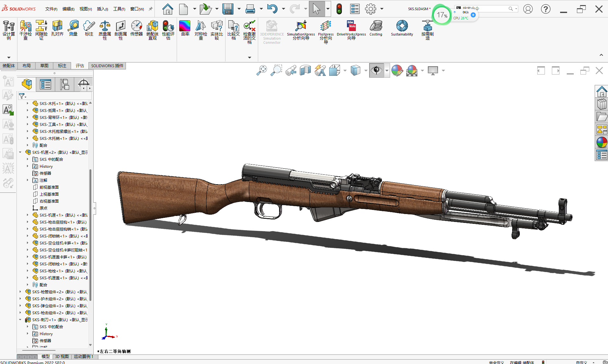The image size is (608, 364).
Task: Open the Symmetry Check tool (对称检查)
Action: point(201,30)
